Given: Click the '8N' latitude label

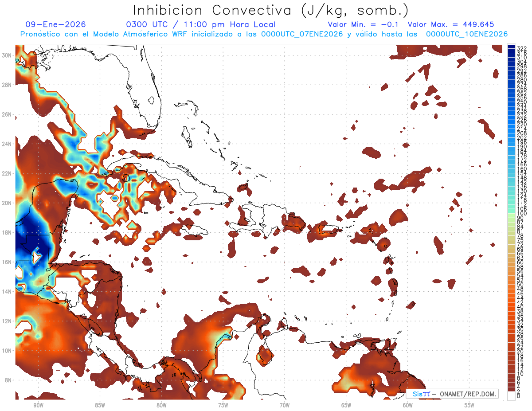Looking at the screenshot, I should pos(8,380).
